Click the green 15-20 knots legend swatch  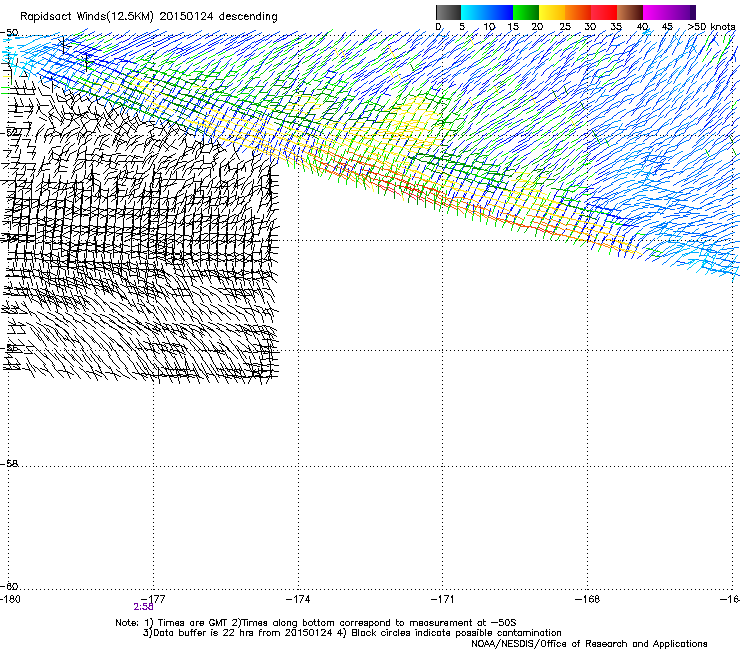(x=526, y=12)
